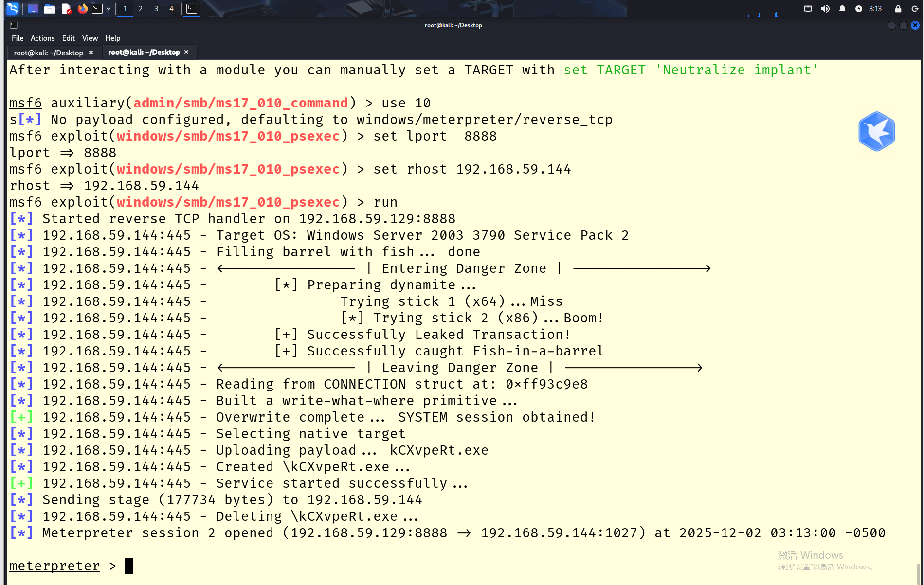Switch to the first root@kali terminal tab

[x=49, y=53]
